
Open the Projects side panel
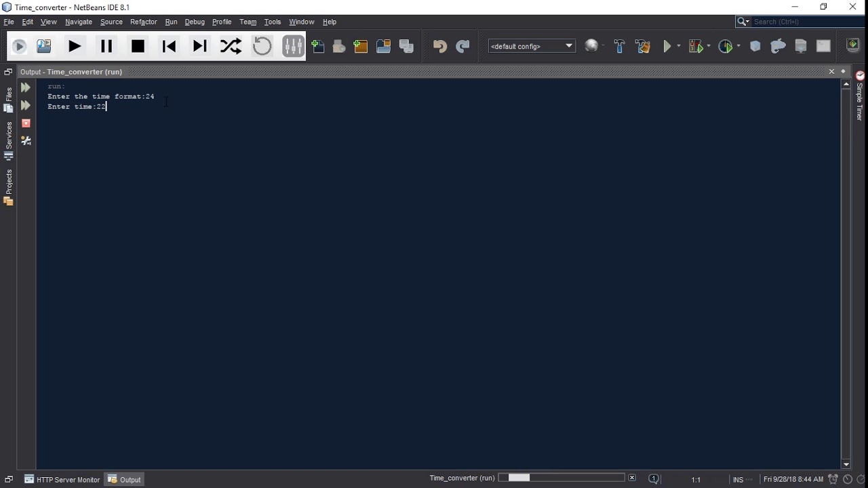(x=9, y=187)
